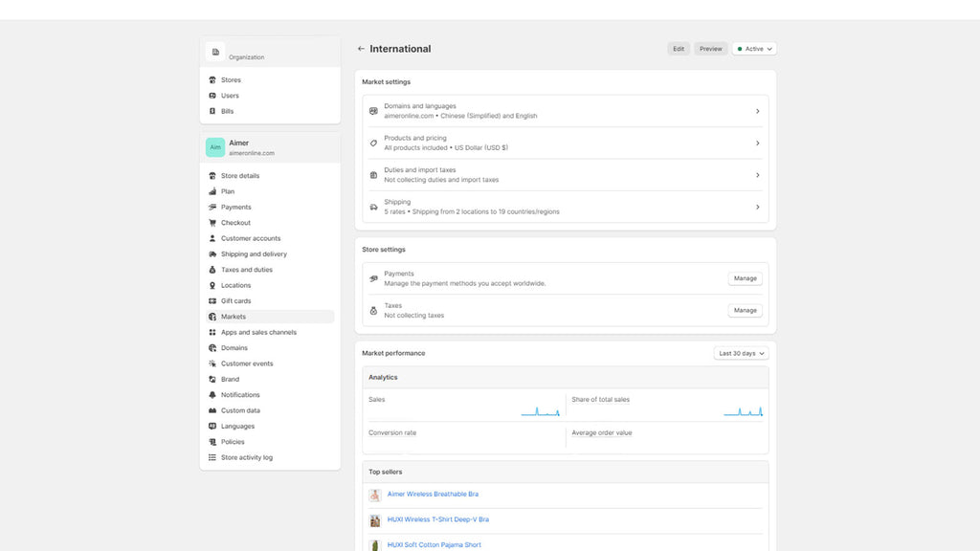
Task: Click the back arrow beside International
Action: pos(361,49)
